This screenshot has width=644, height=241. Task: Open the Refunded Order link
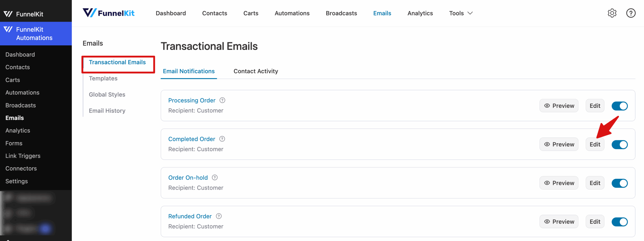tap(190, 216)
